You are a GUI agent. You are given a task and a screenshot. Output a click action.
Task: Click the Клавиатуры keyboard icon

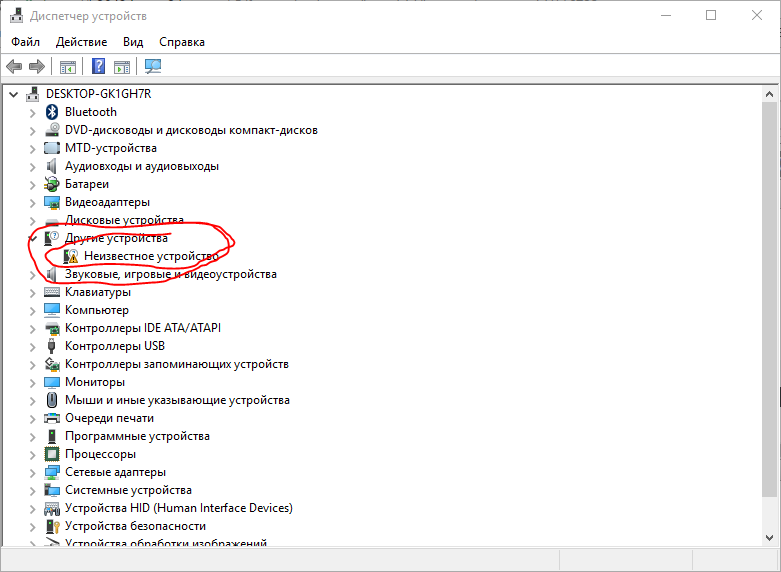tap(52, 292)
